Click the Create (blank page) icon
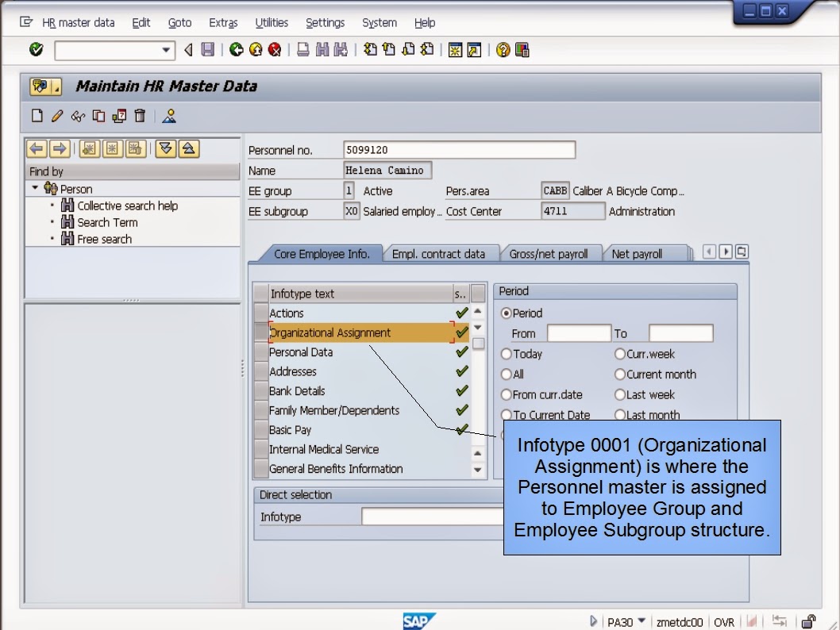The image size is (840, 630). pyautogui.click(x=37, y=116)
